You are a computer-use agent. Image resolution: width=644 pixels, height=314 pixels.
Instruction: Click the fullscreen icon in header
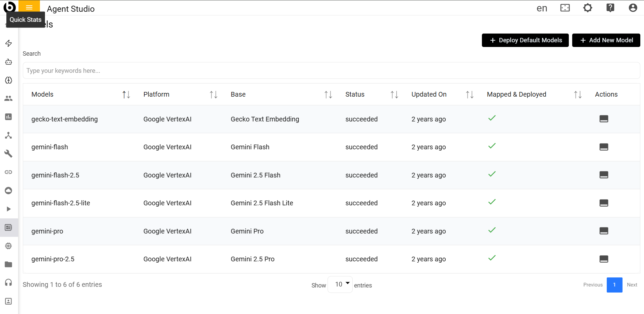pos(565,8)
